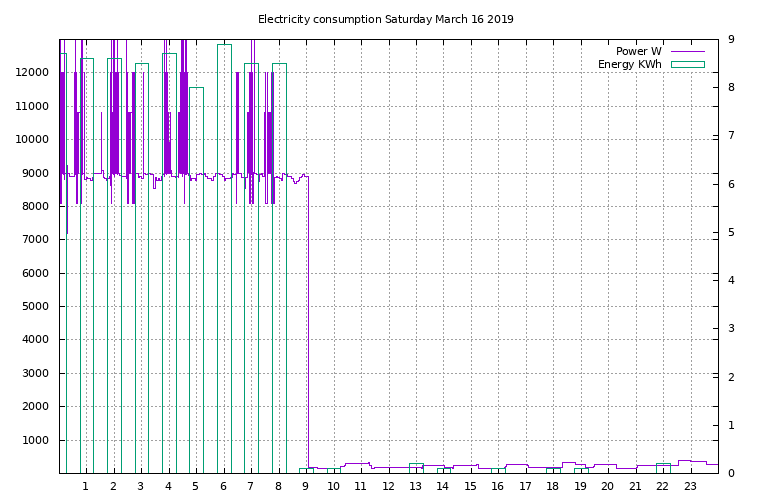Click the 4 label on right energy axis
This screenshot has height=500, width=768.
(731, 281)
